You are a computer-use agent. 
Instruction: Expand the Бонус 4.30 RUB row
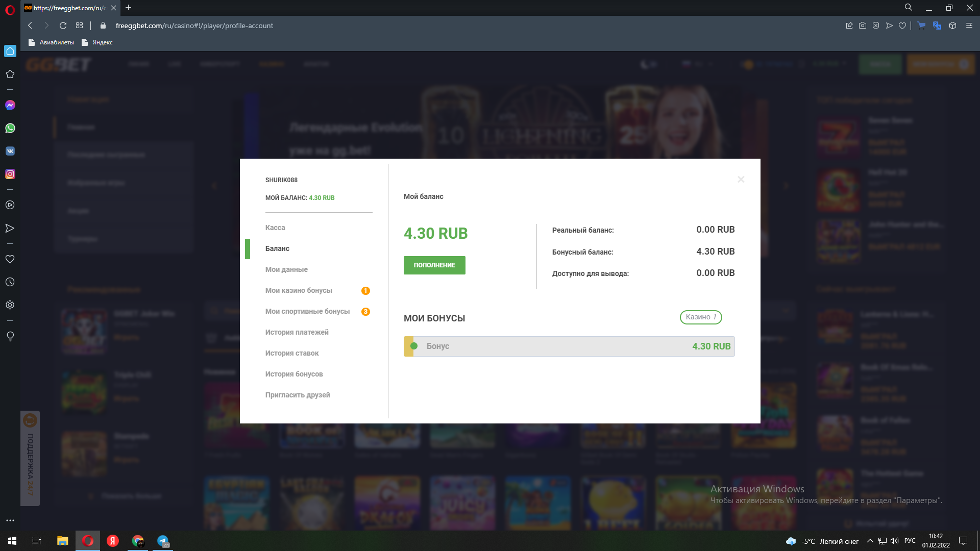569,346
